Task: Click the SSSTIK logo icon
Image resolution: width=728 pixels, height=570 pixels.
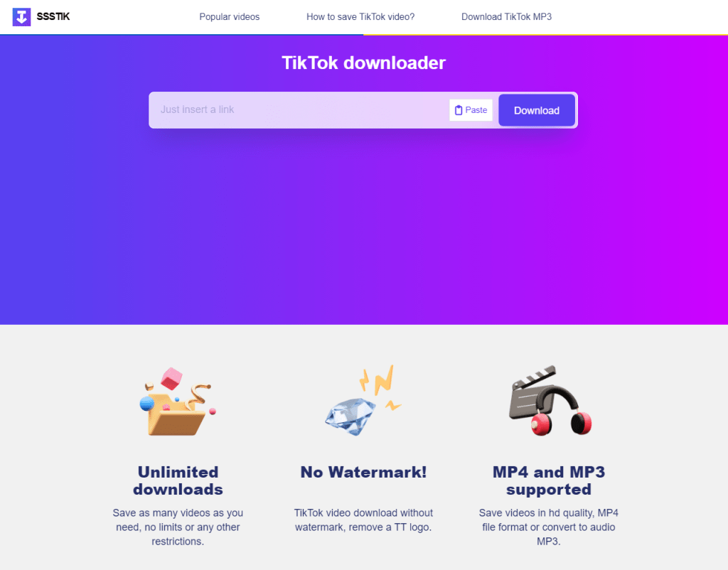Action: coord(21,17)
